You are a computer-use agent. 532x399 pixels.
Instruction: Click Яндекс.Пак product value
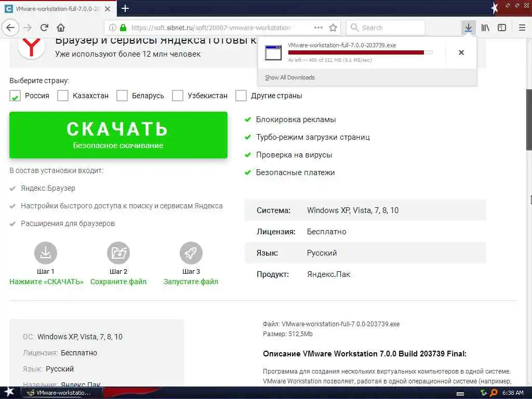(x=328, y=274)
